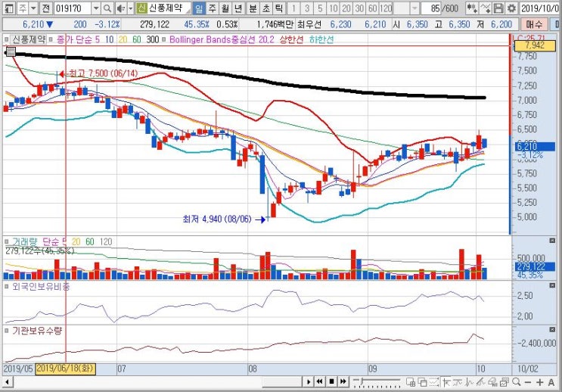Click the play button in bottom toolbar
Viewport: 562px width, 392px height.
coord(308,381)
